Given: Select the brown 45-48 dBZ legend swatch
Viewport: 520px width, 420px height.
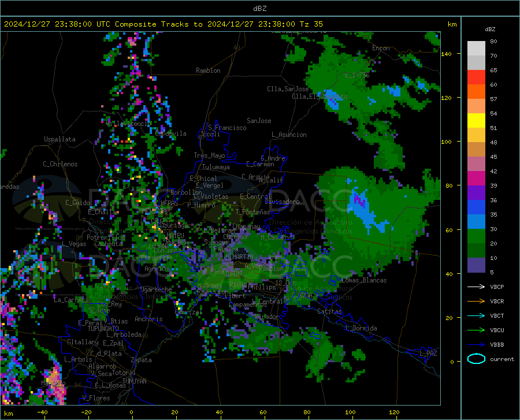Looking at the screenshot, I should tap(476, 150).
